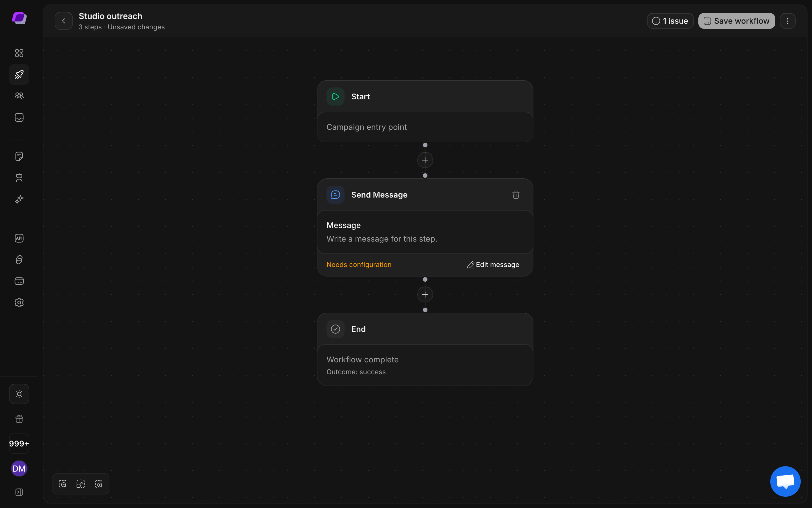The height and width of the screenshot is (508, 812).
Task: Zoom in the canvas
Action: pyautogui.click(x=99, y=484)
